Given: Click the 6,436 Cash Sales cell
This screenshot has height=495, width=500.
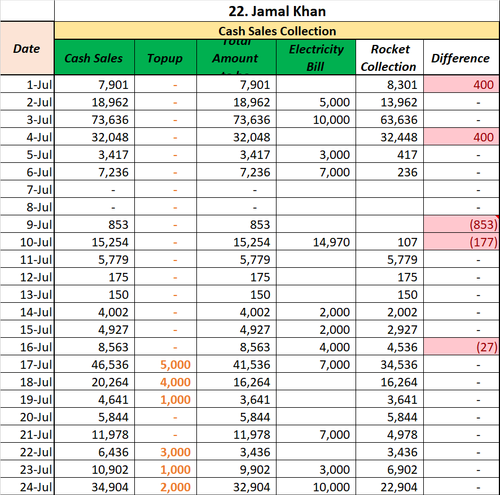Looking at the screenshot, I should [x=94, y=452].
